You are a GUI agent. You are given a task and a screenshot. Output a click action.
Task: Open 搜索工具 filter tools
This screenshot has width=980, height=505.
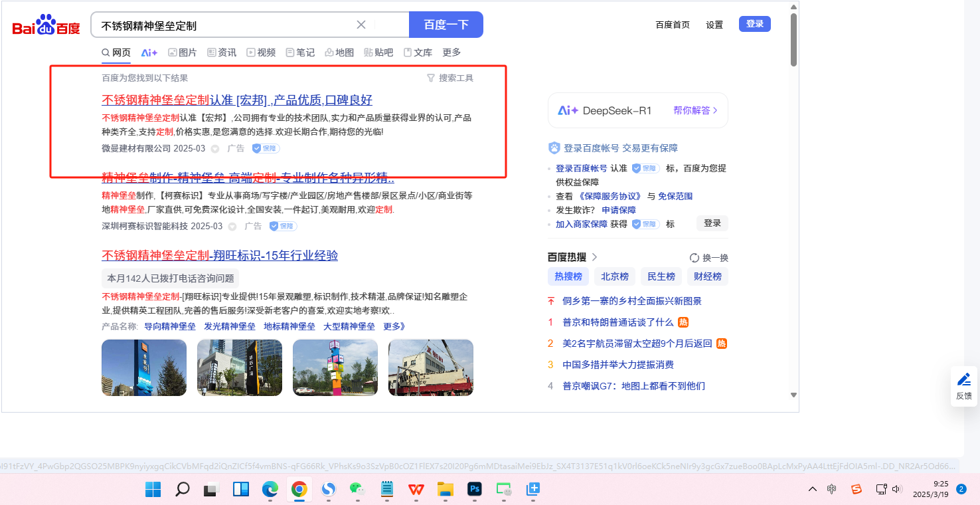[x=450, y=78]
